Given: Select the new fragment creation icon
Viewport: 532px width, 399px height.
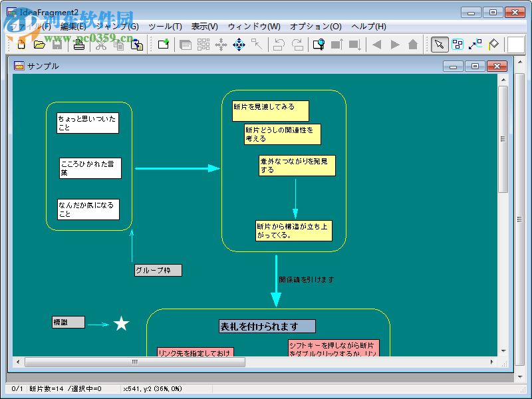Looking at the screenshot, I should click(x=163, y=45).
